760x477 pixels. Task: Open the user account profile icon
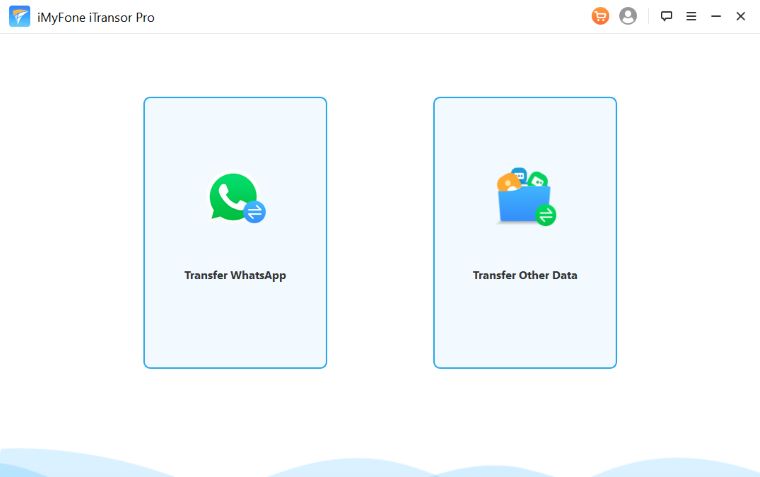click(x=628, y=16)
